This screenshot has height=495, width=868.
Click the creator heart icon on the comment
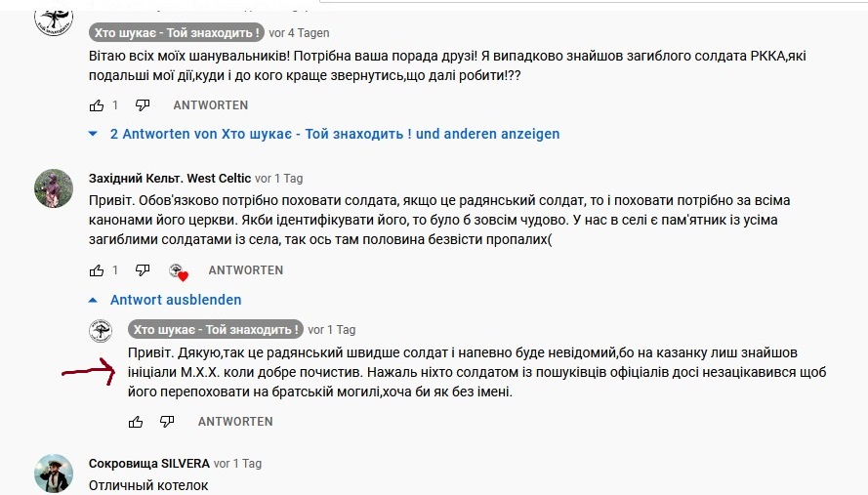177,270
